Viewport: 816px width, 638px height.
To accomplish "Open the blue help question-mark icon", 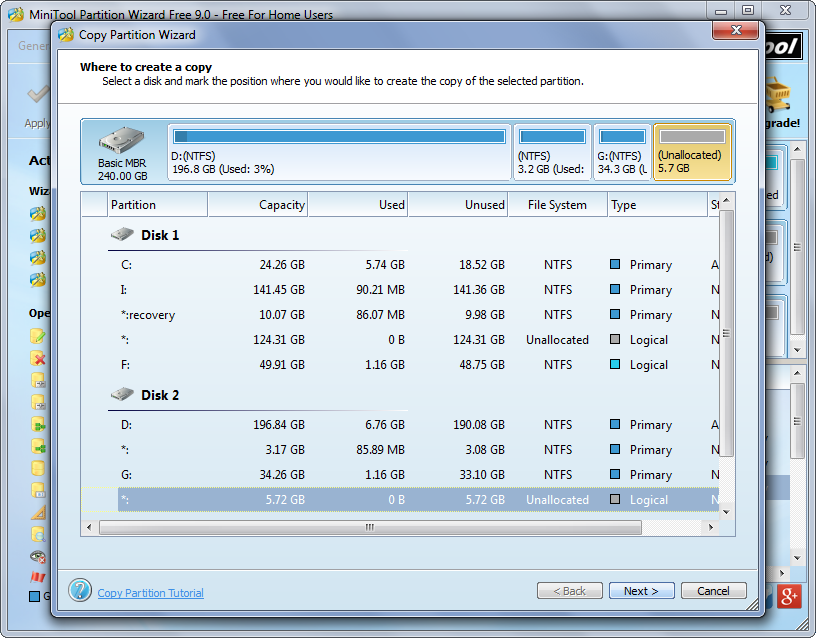I will [80, 591].
